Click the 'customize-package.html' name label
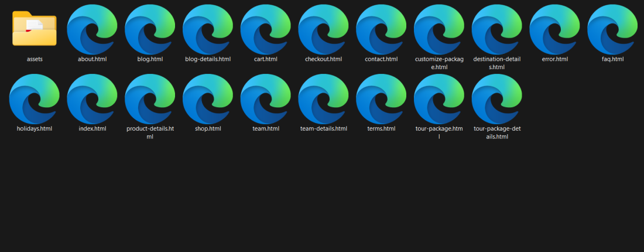This screenshot has height=252, width=644. [439, 63]
